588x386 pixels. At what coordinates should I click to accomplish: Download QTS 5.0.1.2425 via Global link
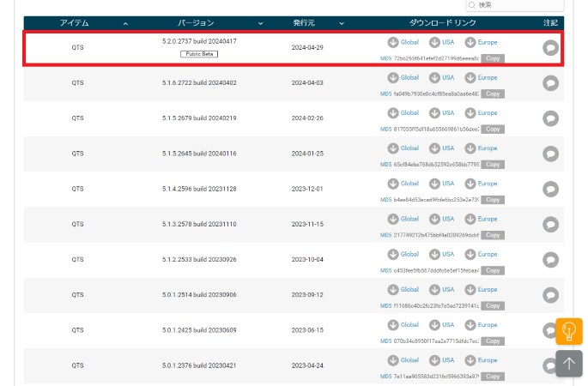coord(403,325)
